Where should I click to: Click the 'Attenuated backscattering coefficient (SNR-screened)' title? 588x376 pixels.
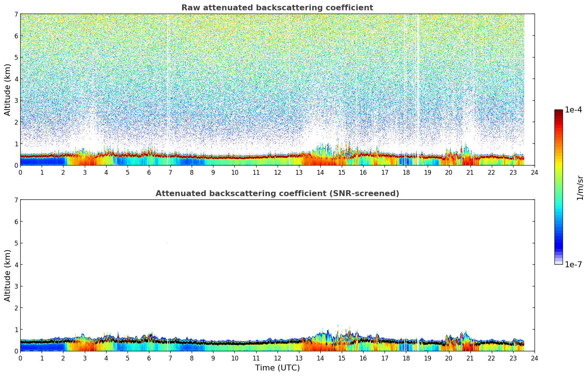(277, 194)
